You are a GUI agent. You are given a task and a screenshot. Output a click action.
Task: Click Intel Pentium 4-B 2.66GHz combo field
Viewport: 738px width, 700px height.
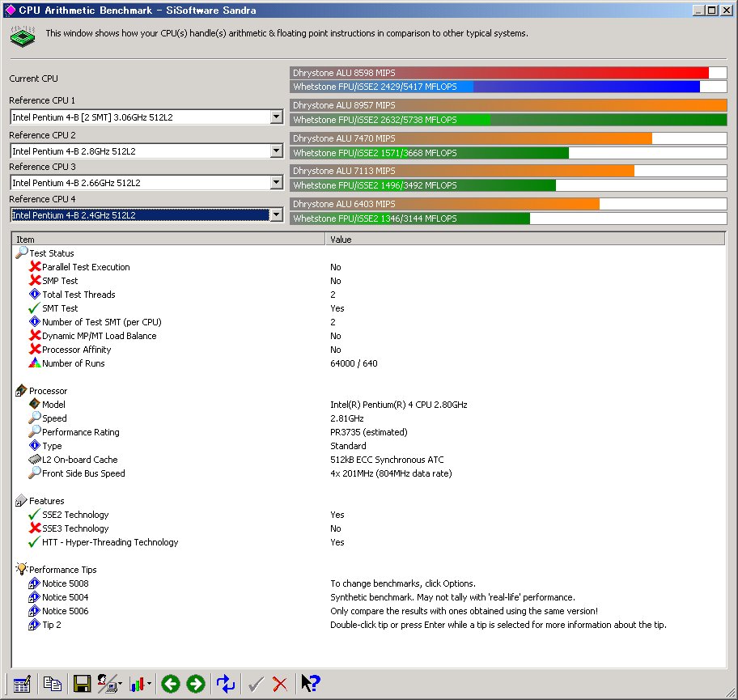point(146,182)
